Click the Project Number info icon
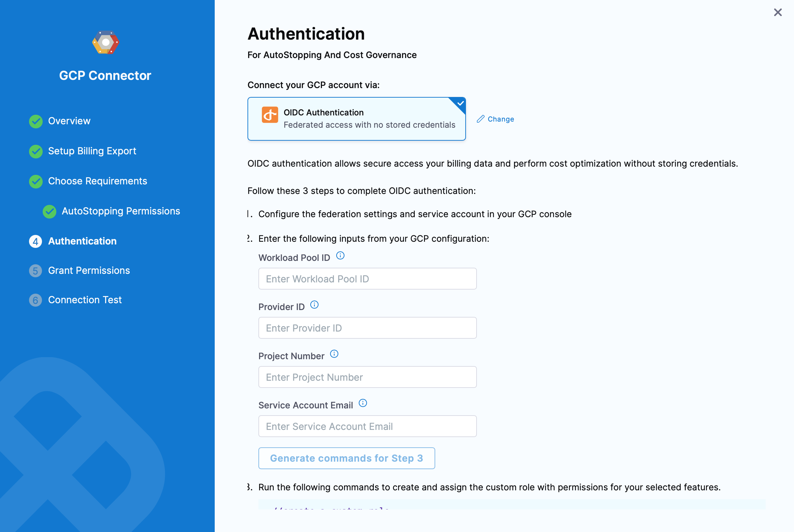794x532 pixels. click(334, 354)
